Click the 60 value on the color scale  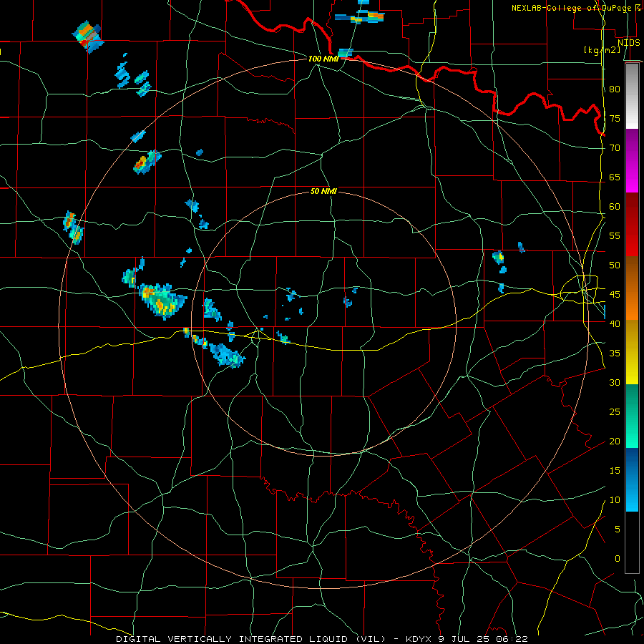point(615,207)
